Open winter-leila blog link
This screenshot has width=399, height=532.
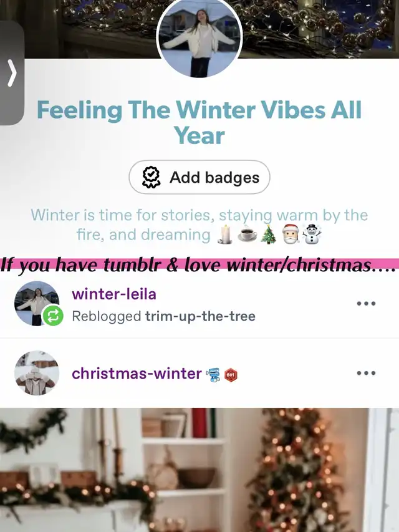(114, 294)
